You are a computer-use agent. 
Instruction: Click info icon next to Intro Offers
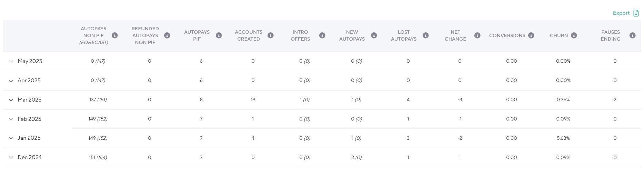(322, 35)
